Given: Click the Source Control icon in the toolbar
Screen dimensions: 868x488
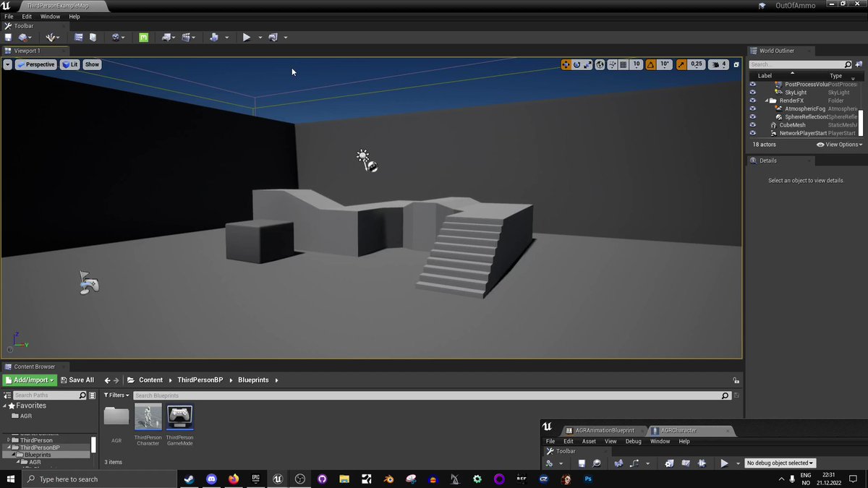Looking at the screenshot, I should pyautogui.click(x=22, y=37).
